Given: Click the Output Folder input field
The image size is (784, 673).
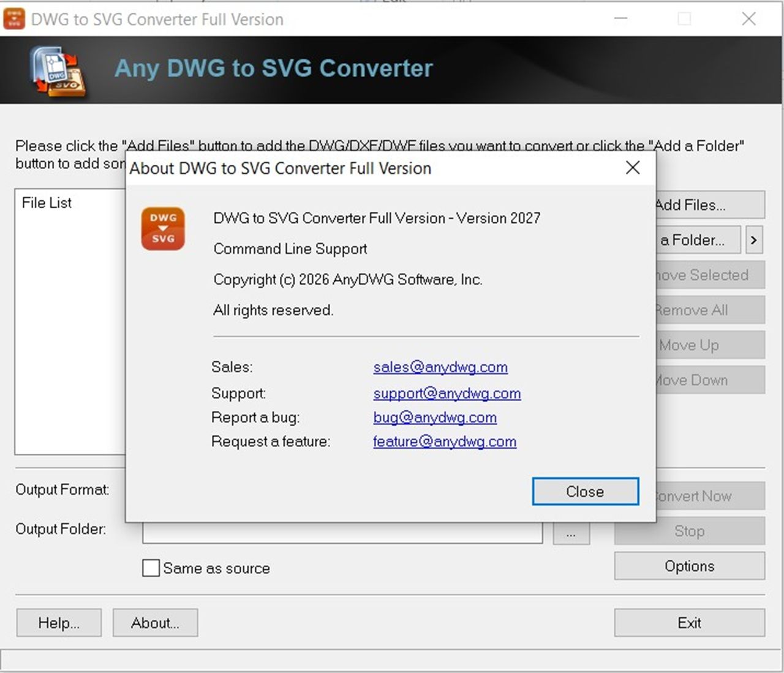Looking at the screenshot, I should (342, 533).
